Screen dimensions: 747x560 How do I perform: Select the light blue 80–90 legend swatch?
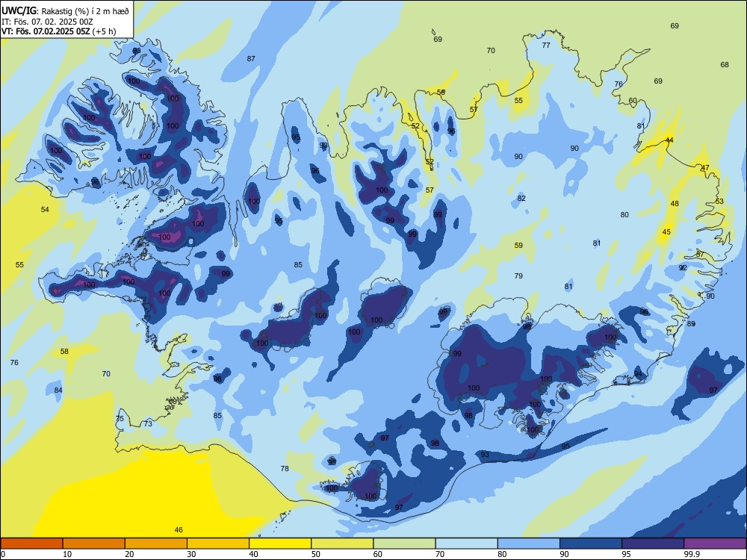coord(529,544)
